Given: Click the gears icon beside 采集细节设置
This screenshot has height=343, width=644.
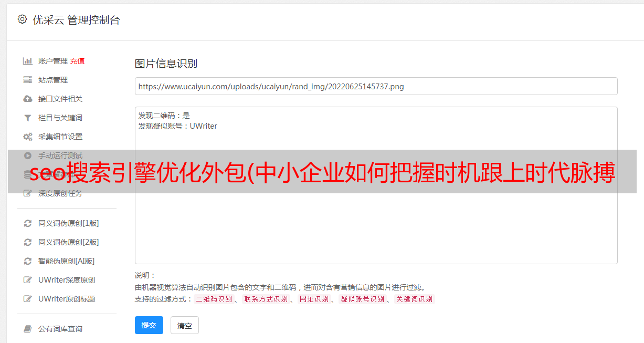Looking at the screenshot, I should pyautogui.click(x=28, y=137).
